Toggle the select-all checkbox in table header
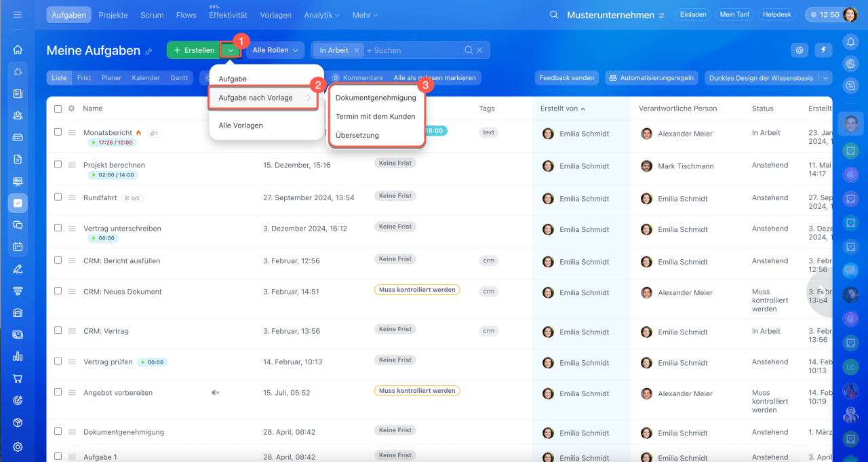The image size is (868, 462). point(58,109)
